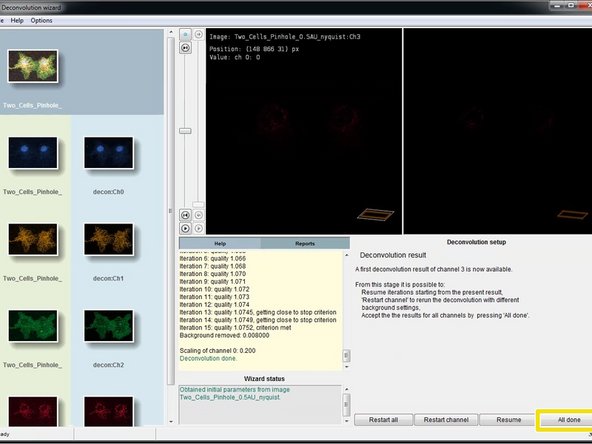The image size is (592, 444).
Task: Select the original orange channel thumbnail
Action: pos(33,239)
